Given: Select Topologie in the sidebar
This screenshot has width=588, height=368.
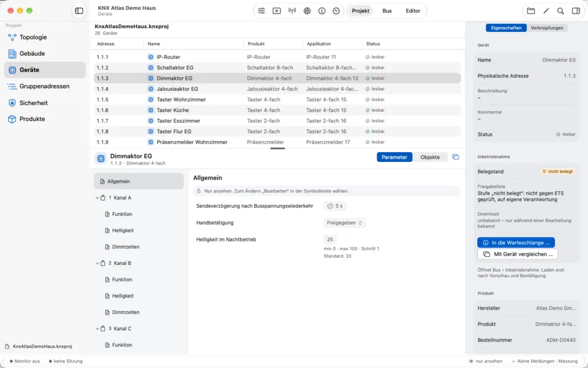Looking at the screenshot, I should [45, 37].
